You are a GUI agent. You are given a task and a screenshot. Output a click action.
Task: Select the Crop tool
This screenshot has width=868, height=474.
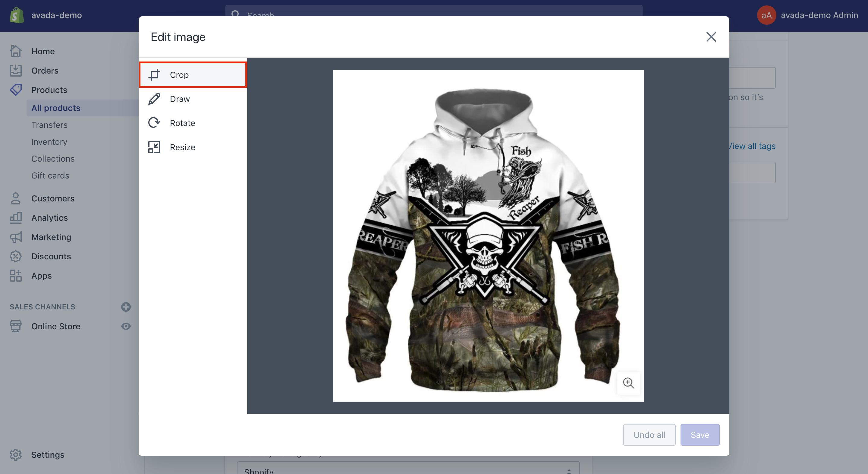pos(193,74)
